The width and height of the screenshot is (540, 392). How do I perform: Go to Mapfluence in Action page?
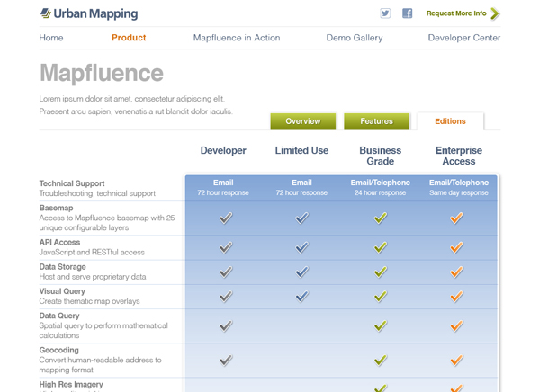point(237,38)
